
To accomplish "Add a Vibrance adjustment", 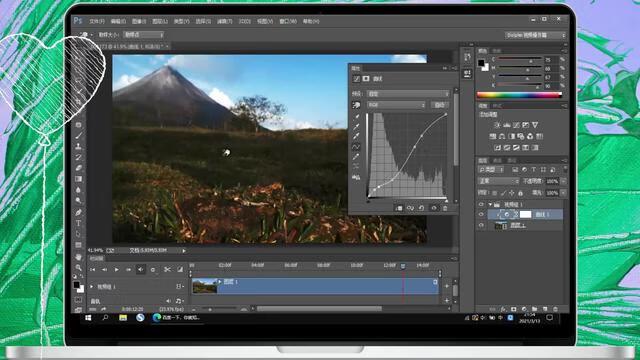I will pyautogui.click(x=535, y=125).
